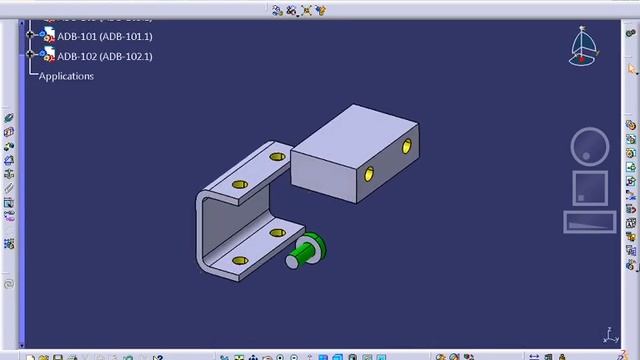Select the Contact Constraint tool

tap(9, 132)
